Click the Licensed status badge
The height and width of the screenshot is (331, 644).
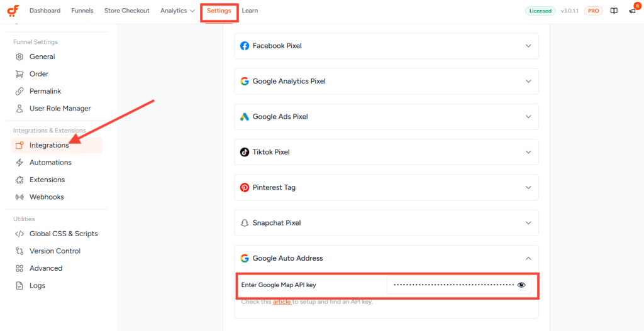540,11
